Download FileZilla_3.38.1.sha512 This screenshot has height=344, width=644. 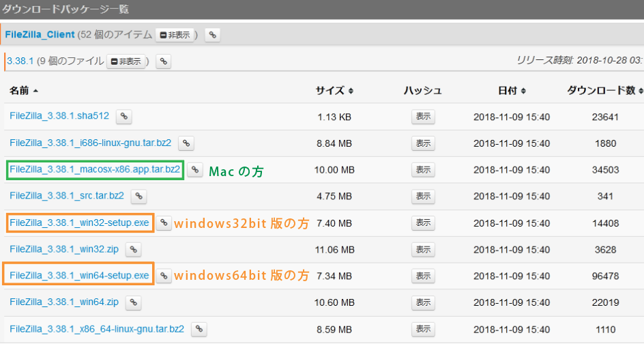click(59, 116)
